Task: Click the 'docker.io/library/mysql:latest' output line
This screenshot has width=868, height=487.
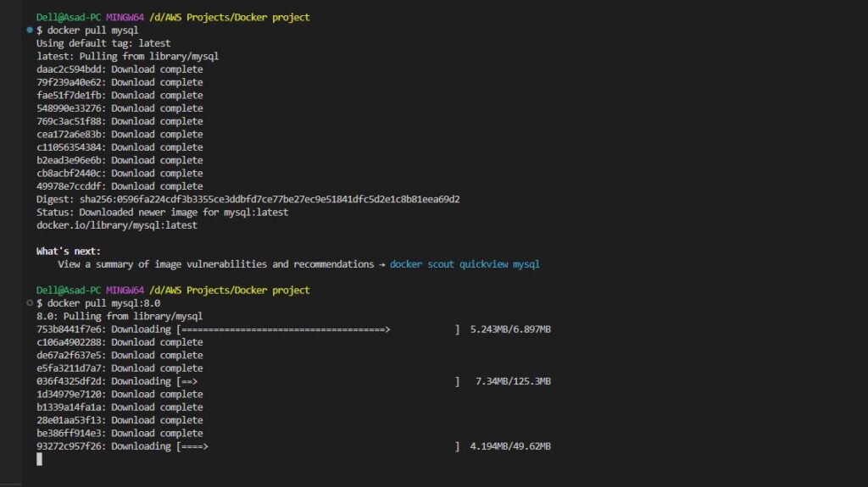Action: click(117, 225)
